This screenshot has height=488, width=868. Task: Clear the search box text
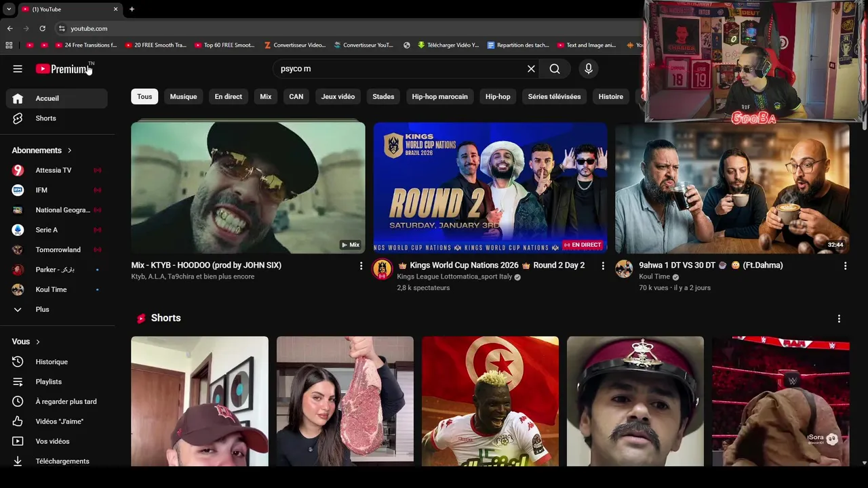(x=531, y=68)
